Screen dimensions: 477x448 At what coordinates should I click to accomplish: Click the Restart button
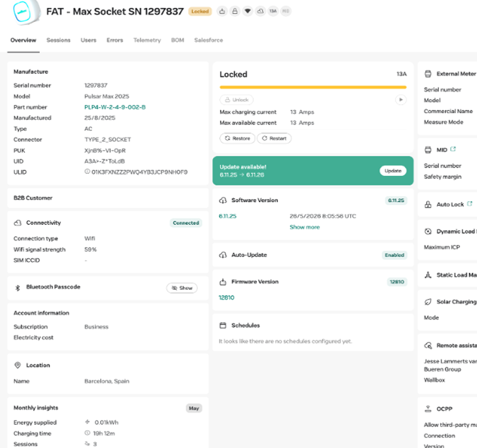pos(274,138)
